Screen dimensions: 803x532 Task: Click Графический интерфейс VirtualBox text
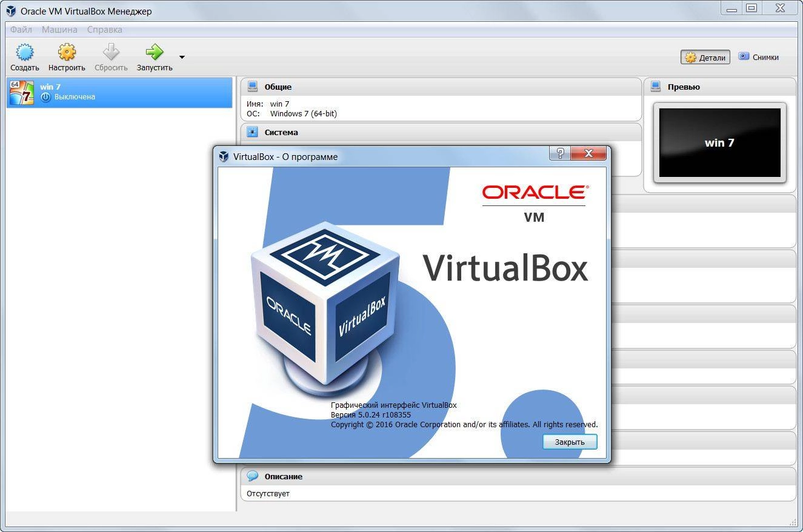pos(394,405)
